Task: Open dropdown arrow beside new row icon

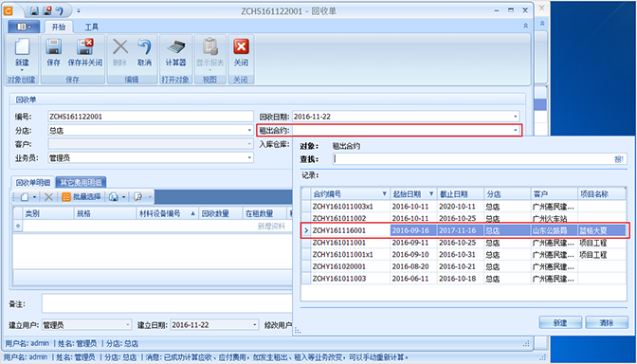Action: [x=34, y=197]
